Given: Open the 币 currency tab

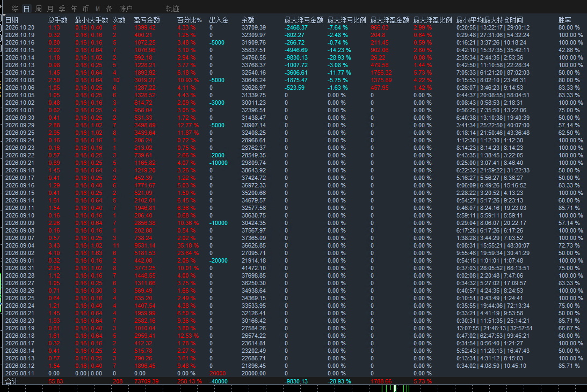Looking at the screenshot, I should point(86,9).
